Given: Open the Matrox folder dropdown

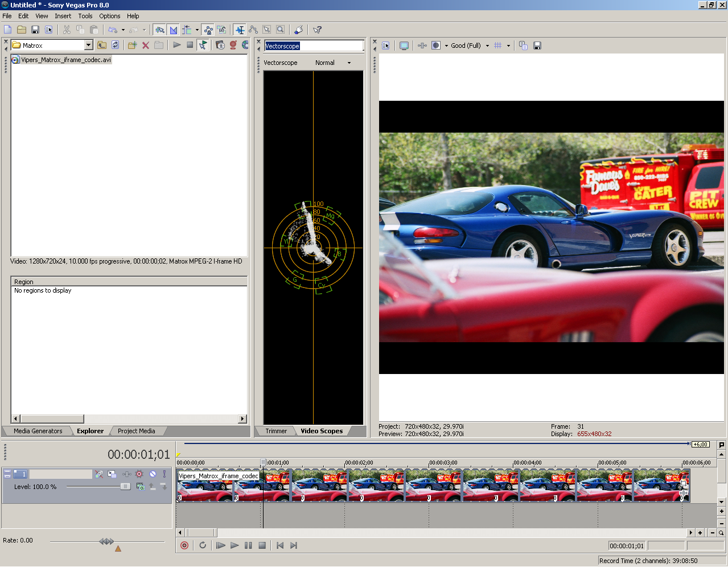Looking at the screenshot, I should point(89,45).
